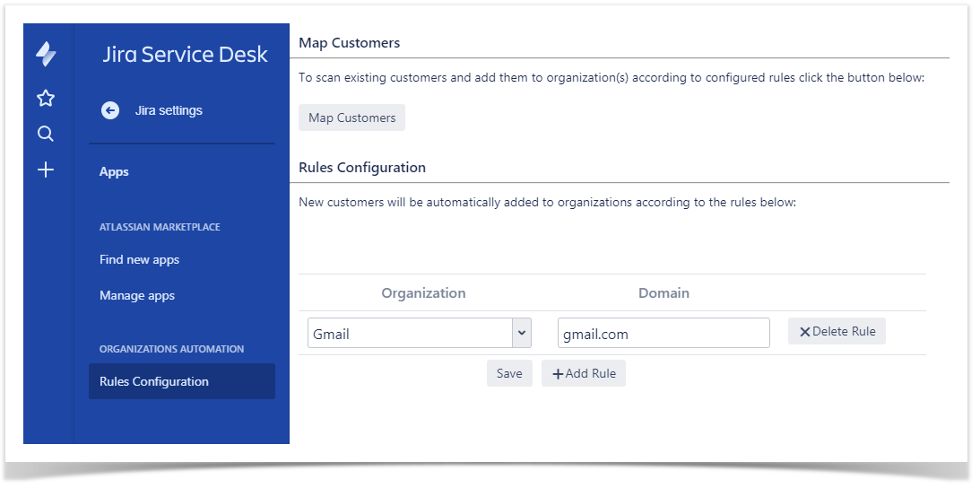Click the Jira settings label
Screen dimensions: 980x488
tap(169, 110)
